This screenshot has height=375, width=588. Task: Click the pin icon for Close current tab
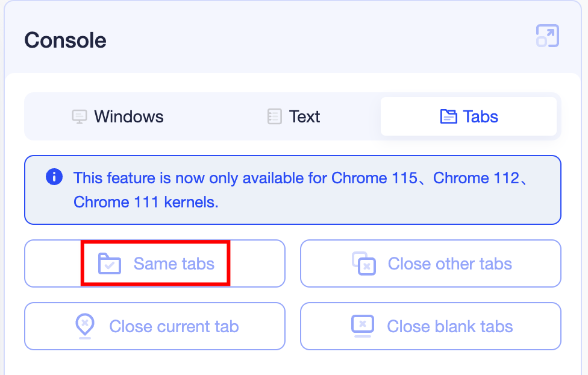tap(85, 326)
